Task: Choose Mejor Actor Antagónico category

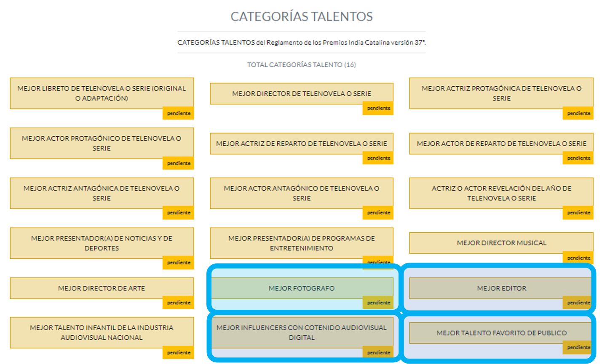Action: 302,193
